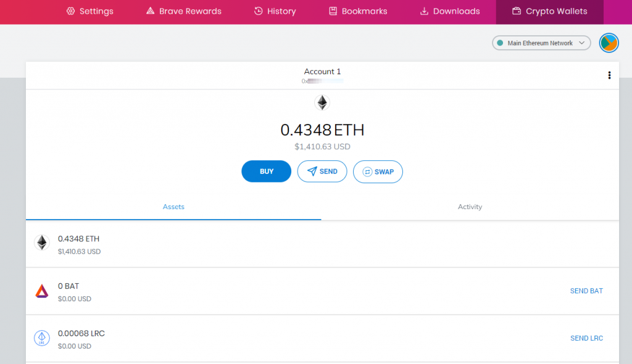Click the swap arrows icon
Image resolution: width=632 pixels, height=364 pixels.
click(x=367, y=172)
